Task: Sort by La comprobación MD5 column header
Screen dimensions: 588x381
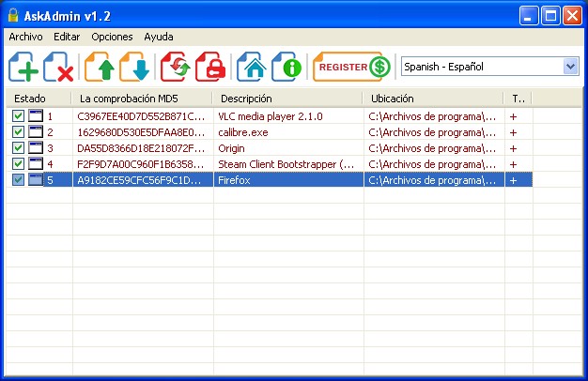Action: tap(142, 99)
